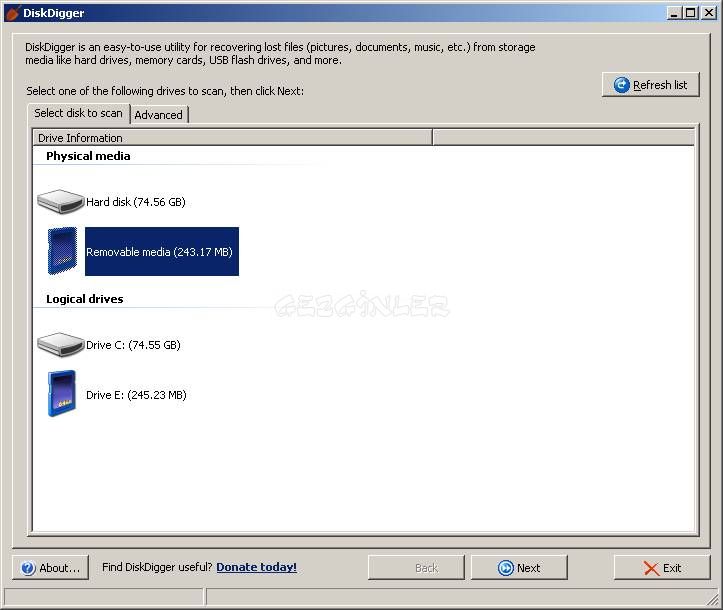Image resolution: width=723 pixels, height=610 pixels.
Task: Click the Drive C: disk icon
Action: [x=60, y=345]
